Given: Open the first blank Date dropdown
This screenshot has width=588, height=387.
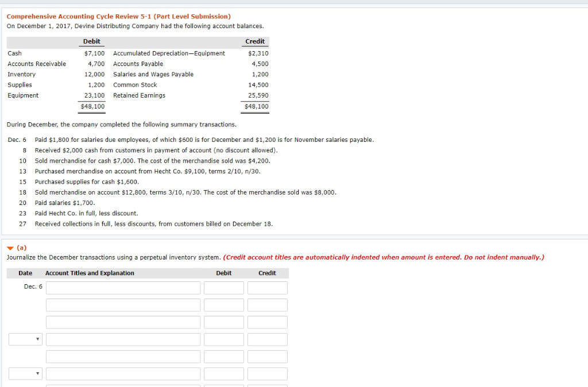Looking at the screenshot, I should coord(25,339).
